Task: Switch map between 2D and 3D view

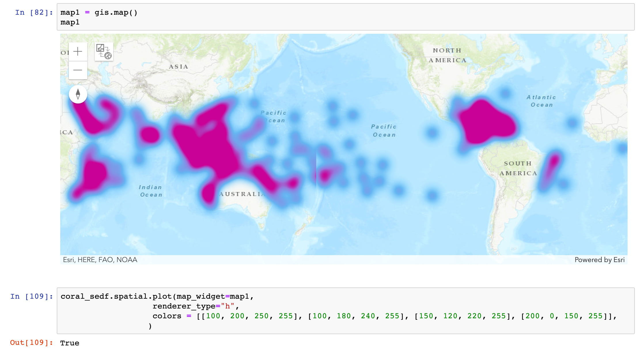Action: (x=104, y=52)
